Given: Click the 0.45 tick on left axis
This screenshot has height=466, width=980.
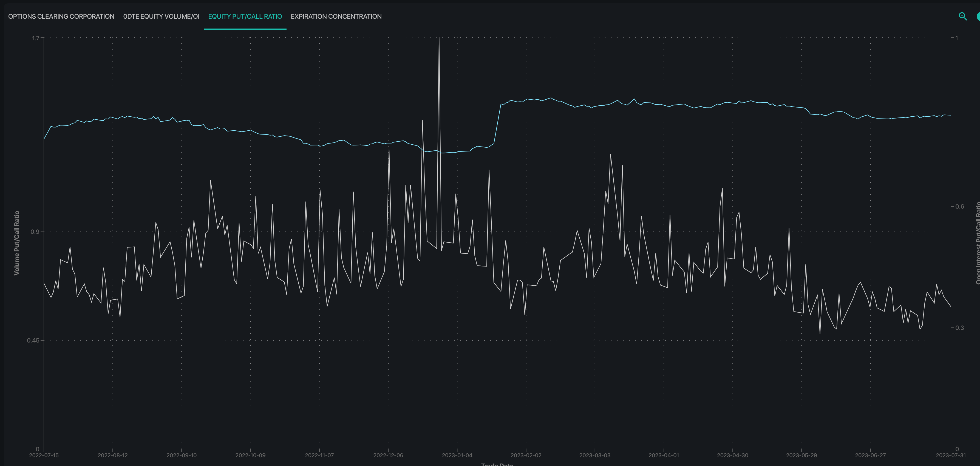Looking at the screenshot, I should [x=33, y=340].
